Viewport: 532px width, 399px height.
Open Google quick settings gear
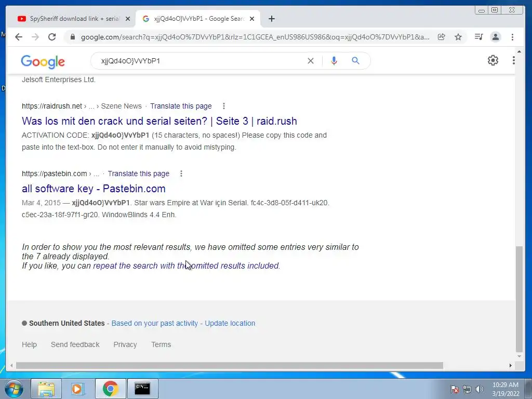(x=493, y=60)
